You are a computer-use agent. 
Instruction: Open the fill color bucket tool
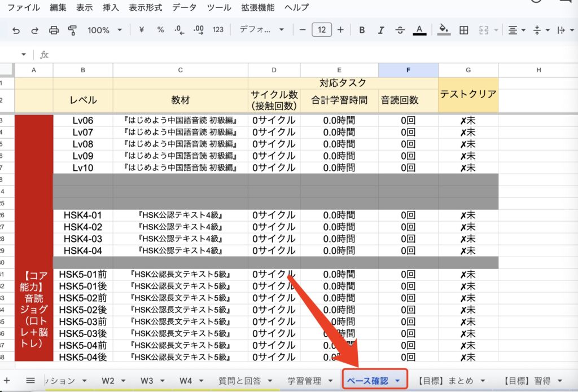pos(444,30)
